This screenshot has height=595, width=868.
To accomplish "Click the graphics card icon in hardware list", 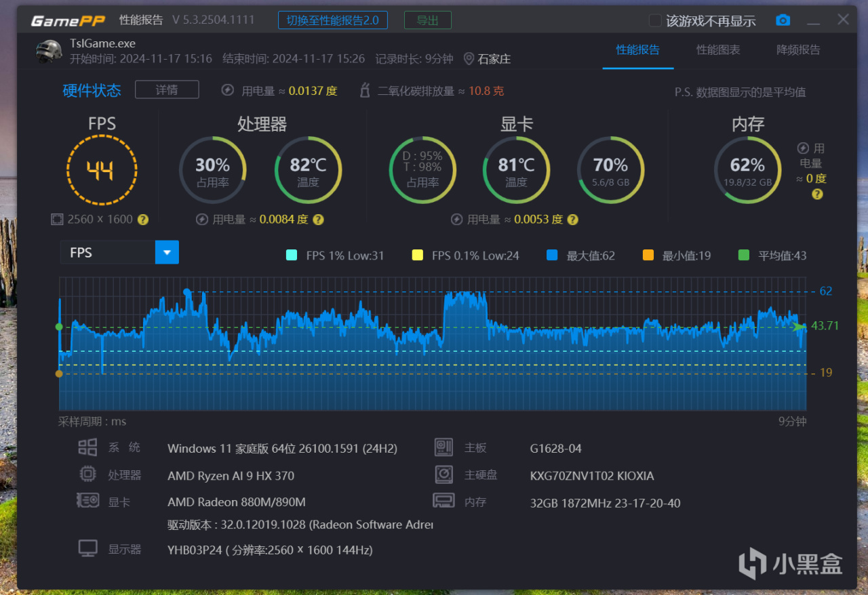I will pos(87,501).
